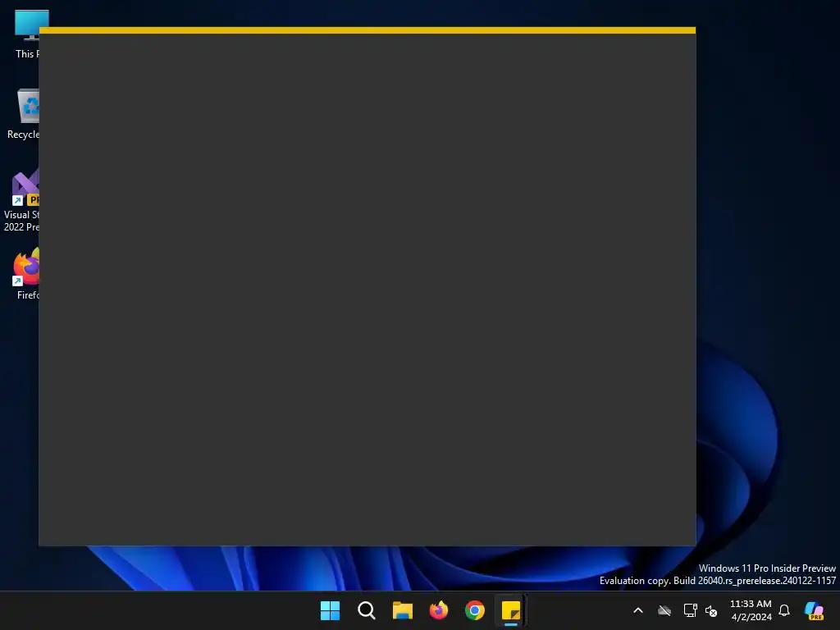Viewport: 840px width, 630px height.
Task: Open the Windows Start menu
Action: tap(330, 610)
